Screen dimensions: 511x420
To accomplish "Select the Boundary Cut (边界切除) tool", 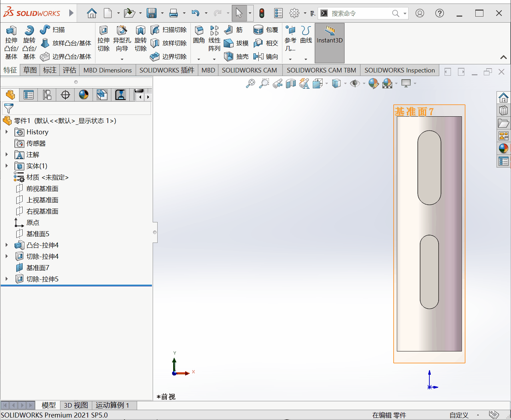I will 169,57.
